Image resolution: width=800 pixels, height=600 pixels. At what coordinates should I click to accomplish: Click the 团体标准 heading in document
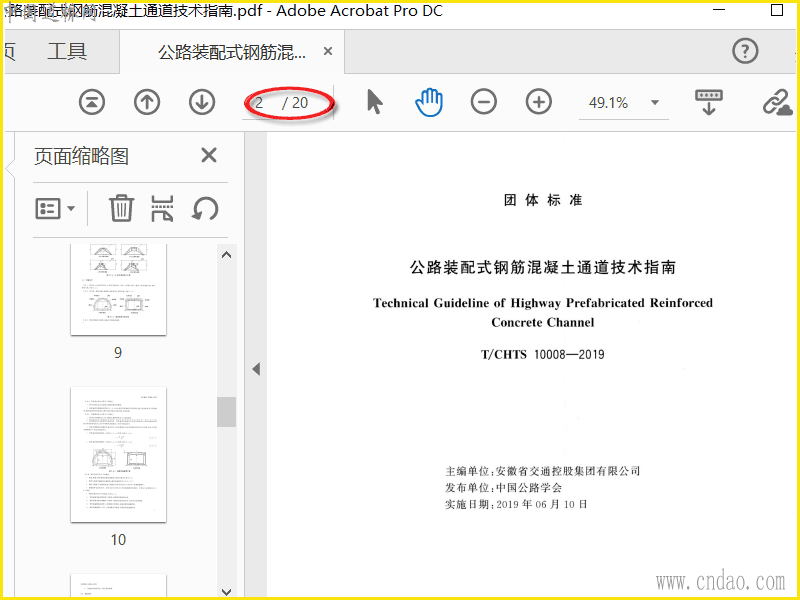coord(542,199)
